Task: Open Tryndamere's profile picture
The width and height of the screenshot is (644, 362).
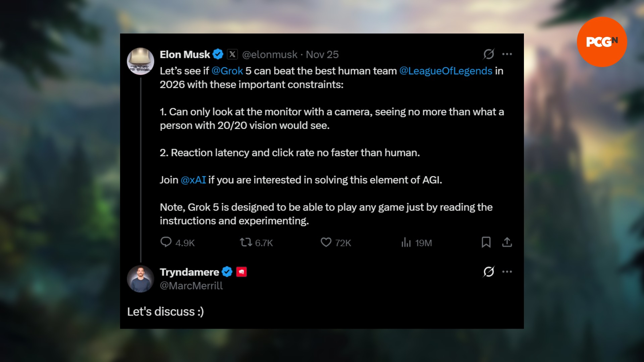Action: [141, 279]
